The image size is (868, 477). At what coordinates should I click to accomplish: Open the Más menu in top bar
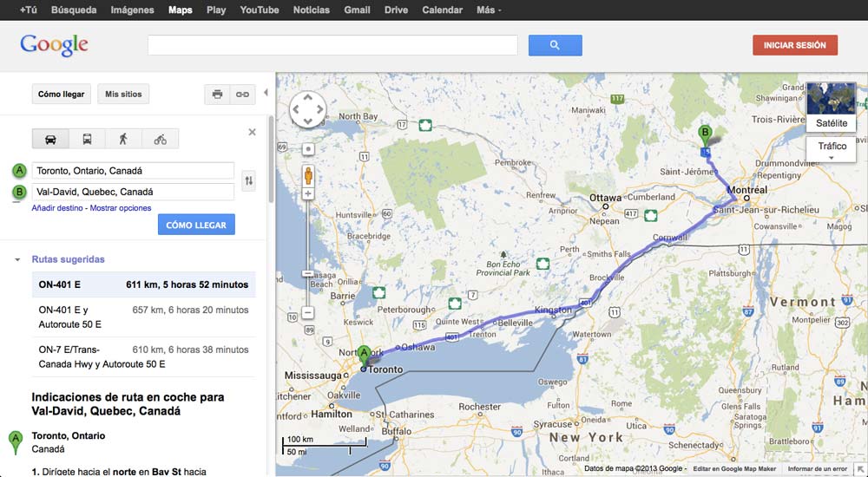(489, 10)
